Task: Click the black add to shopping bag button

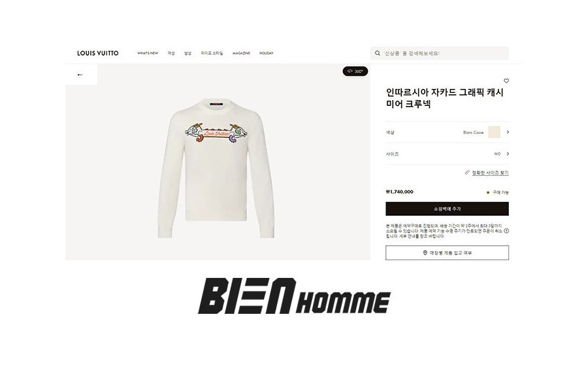Action: [x=447, y=209]
